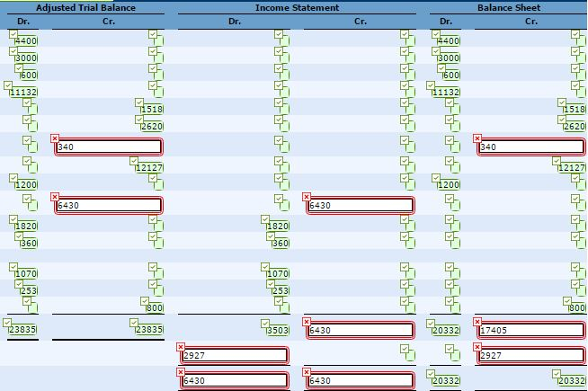Click the Adjusted Trial Balance column header
The height and width of the screenshot is (391, 588).
(86, 7)
